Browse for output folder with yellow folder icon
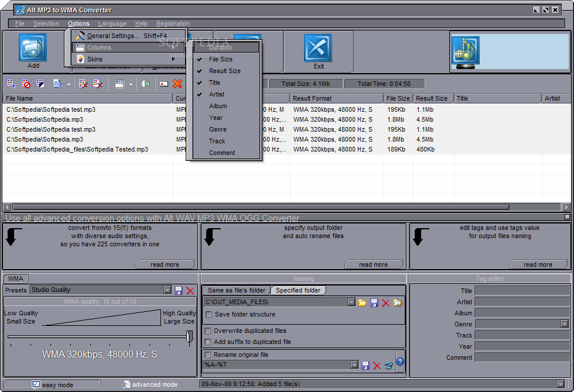This screenshot has height=392, width=574. pos(362,303)
